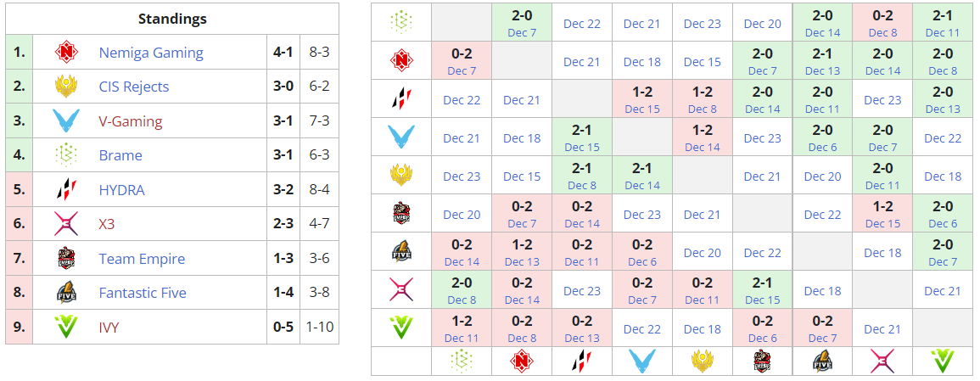The width and height of the screenshot is (980, 381).
Task: Click the IVY logo in crosstable bottom row
Action: [x=943, y=361]
